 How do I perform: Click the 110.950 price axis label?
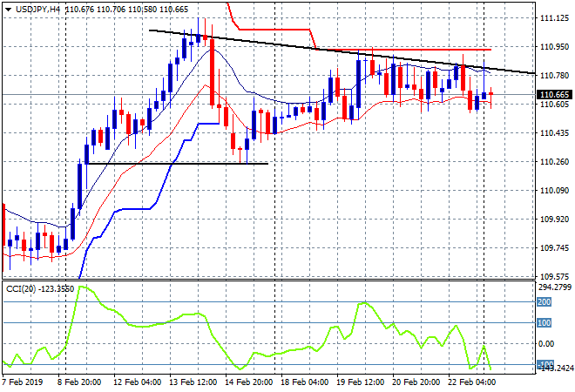554,46
